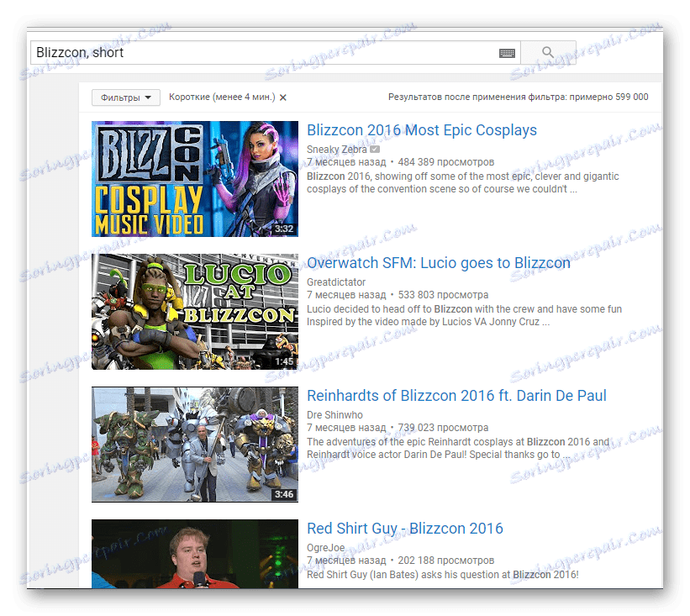Click the '533 803 просмотра' text

tap(443, 295)
